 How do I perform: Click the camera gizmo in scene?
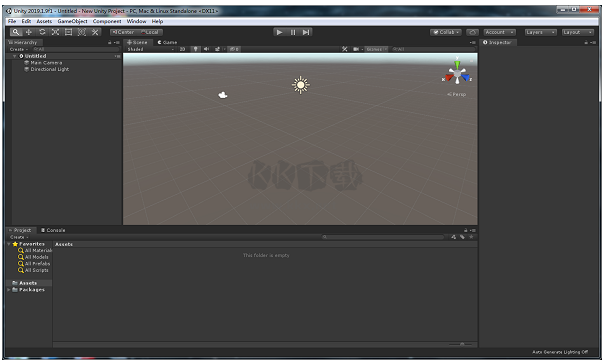point(223,95)
